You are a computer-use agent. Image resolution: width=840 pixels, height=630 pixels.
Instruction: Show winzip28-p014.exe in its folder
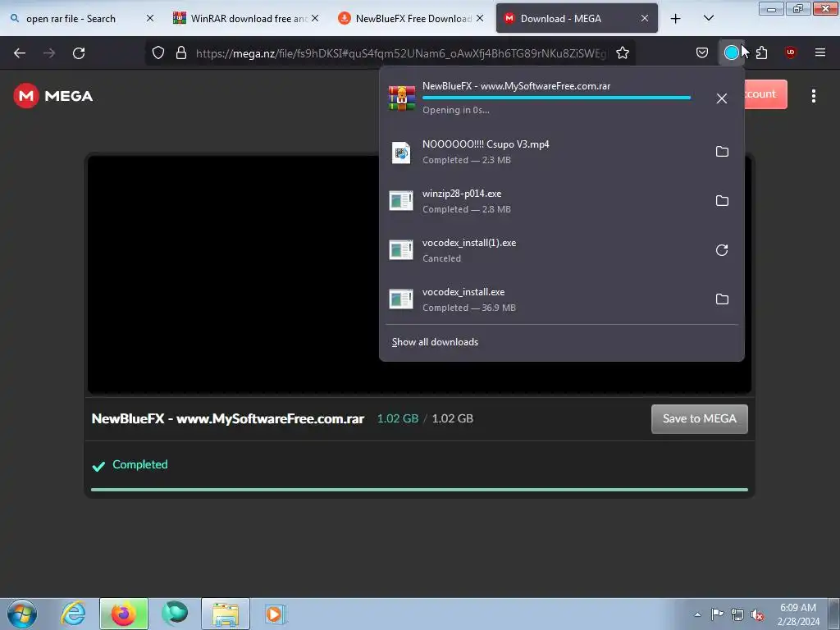[722, 201]
